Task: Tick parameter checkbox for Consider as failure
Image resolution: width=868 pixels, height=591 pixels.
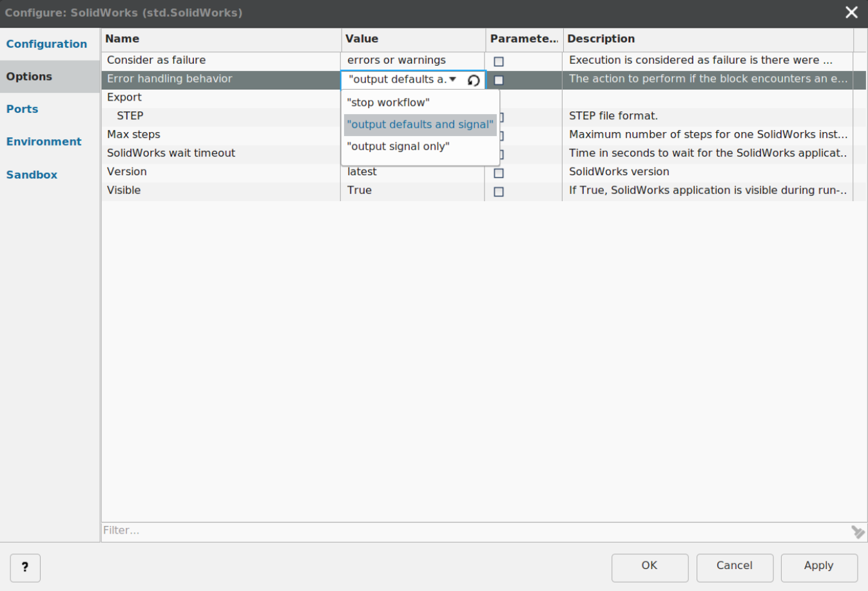Action: [x=499, y=61]
